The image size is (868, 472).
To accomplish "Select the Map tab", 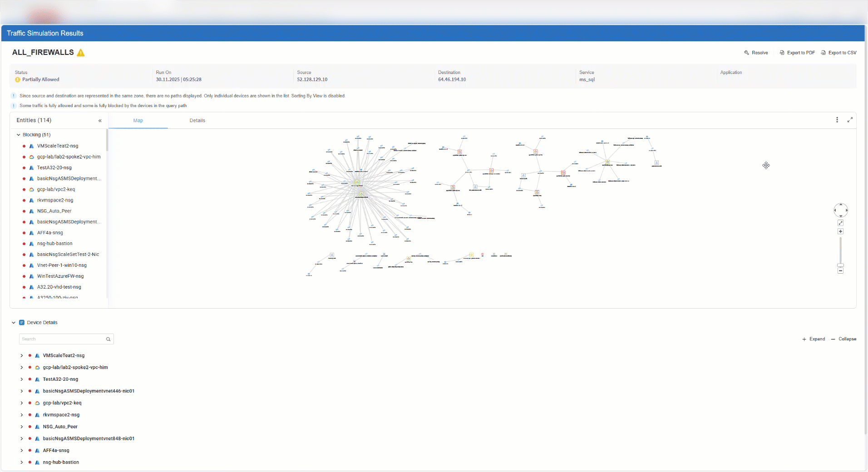I will coord(138,121).
